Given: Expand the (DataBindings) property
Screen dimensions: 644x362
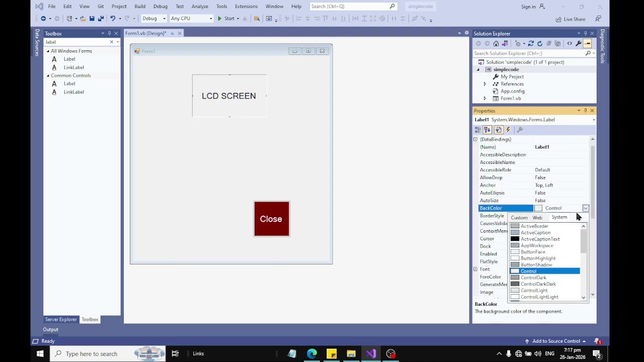Looking at the screenshot, I should (x=475, y=139).
